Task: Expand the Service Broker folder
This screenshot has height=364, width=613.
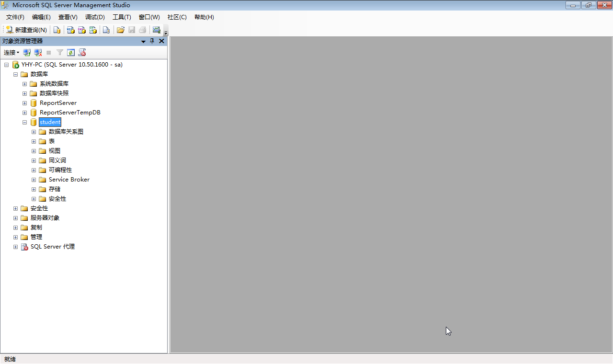Action: point(34,180)
